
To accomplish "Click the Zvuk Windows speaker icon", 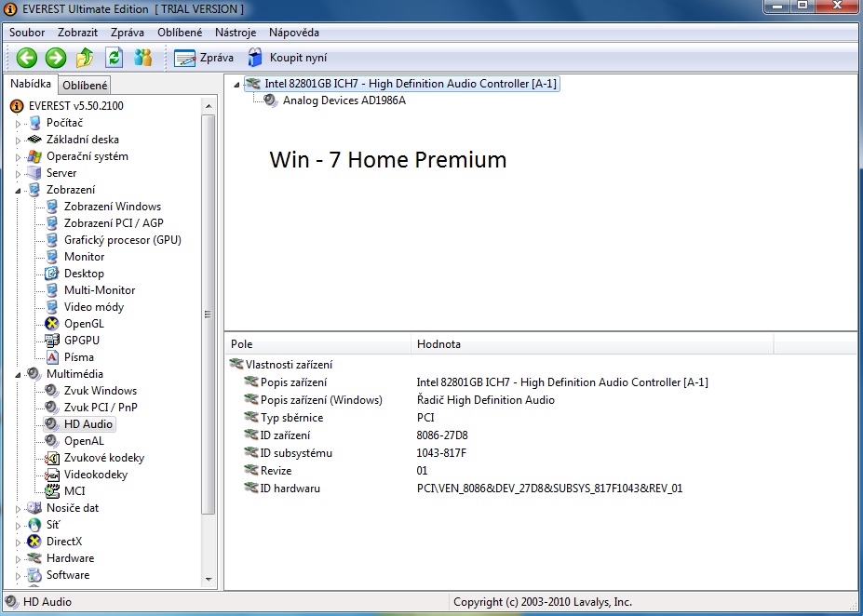I will tap(52, 391).
